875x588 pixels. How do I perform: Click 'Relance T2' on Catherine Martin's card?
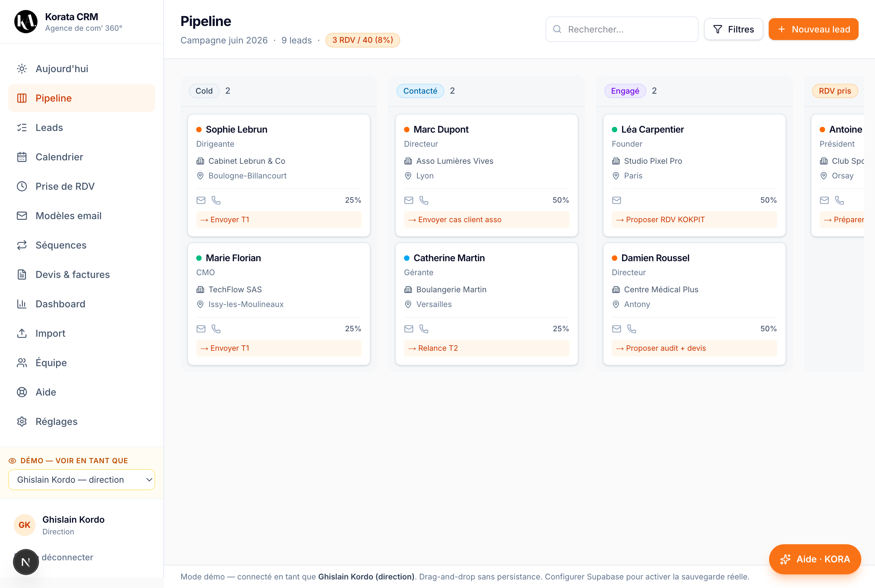486,348
